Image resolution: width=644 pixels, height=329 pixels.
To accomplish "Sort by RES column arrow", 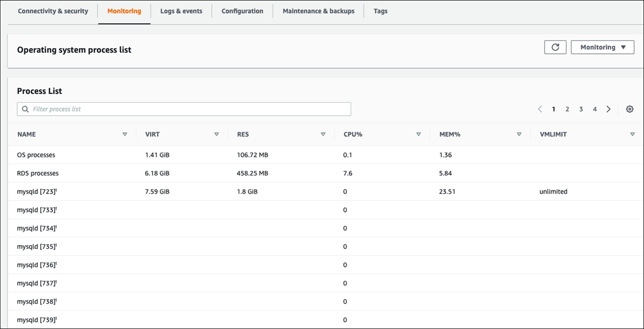I will [x=323, y=135].
